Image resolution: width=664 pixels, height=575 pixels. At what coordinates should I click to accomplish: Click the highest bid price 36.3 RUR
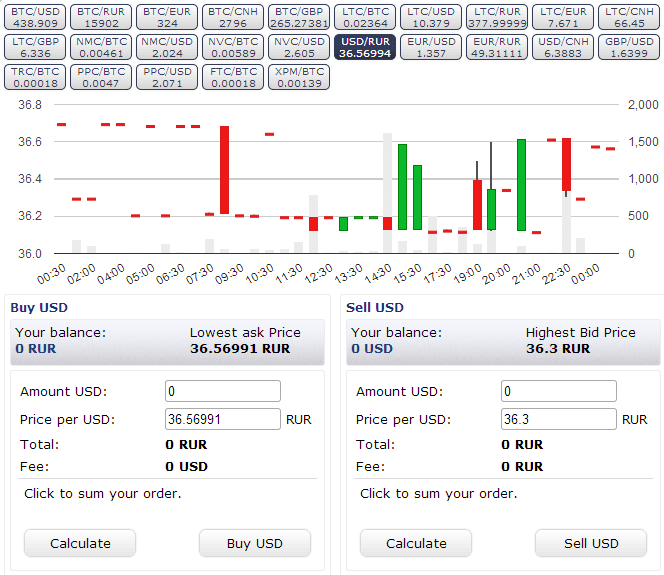pos(558,348)
